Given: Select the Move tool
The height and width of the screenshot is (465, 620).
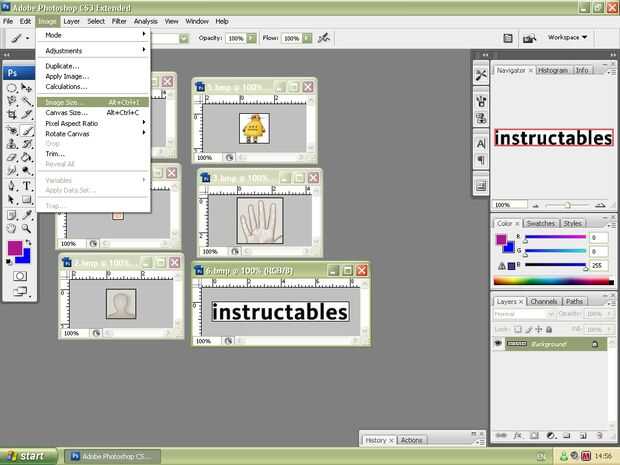Looking at the screenshot, I should 26,88.
